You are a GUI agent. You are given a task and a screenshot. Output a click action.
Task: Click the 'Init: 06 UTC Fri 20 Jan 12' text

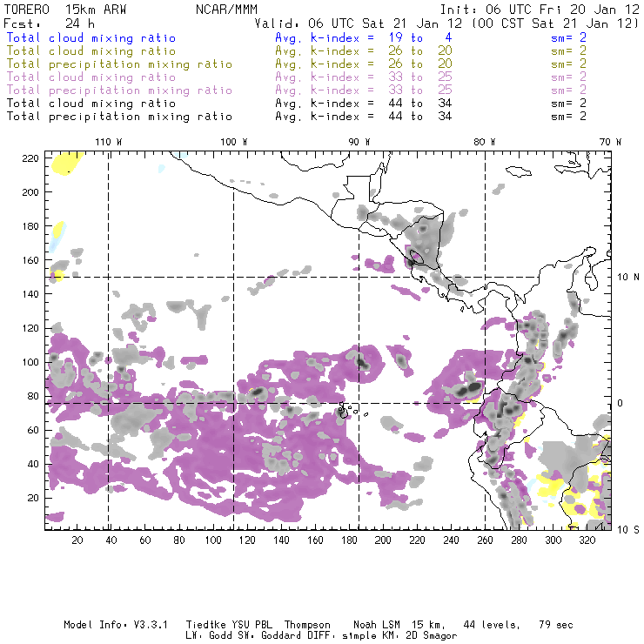(540, 10)
